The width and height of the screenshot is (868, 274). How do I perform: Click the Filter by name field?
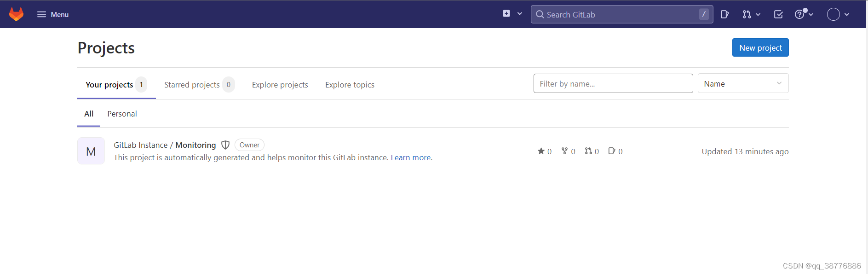(613, 83)
